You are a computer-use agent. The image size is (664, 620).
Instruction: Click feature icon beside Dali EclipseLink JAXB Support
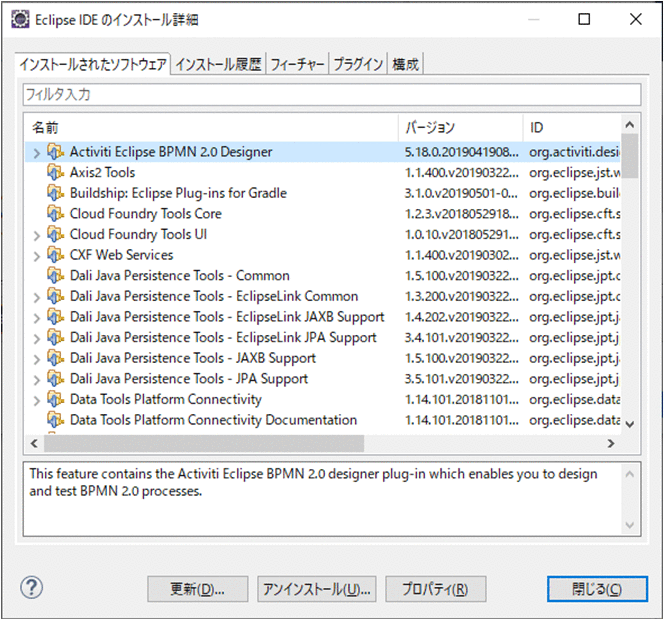55,317
